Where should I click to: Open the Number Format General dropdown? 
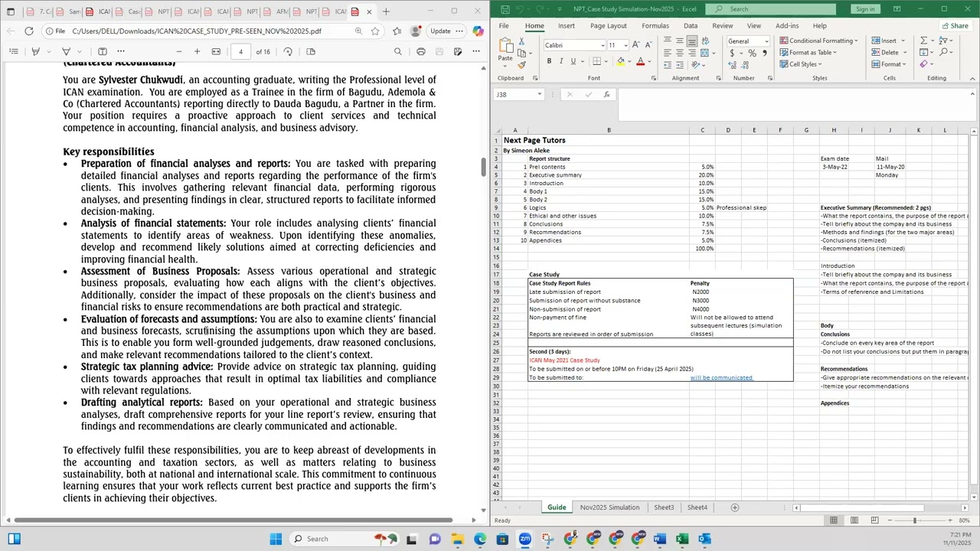click(766, 41)
